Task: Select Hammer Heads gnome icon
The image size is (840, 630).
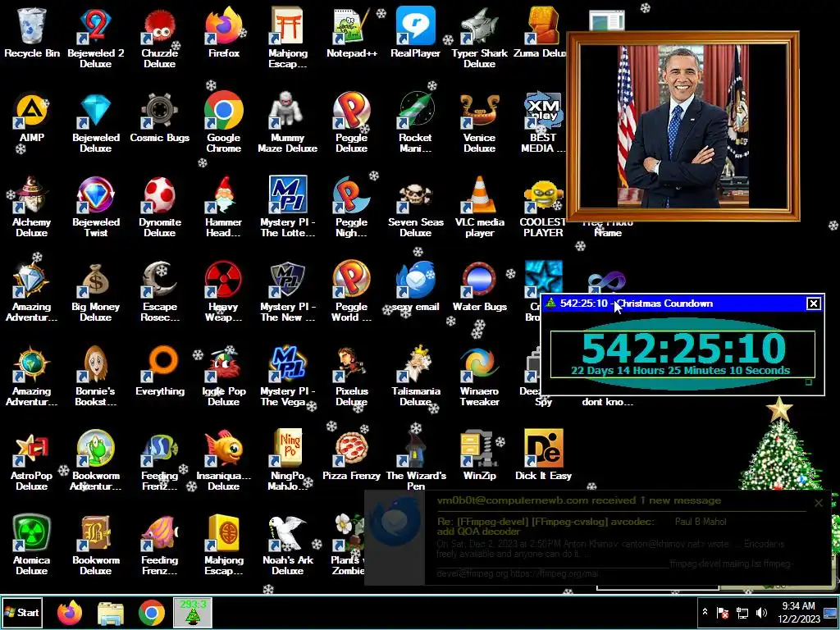Action: [223, 206]
